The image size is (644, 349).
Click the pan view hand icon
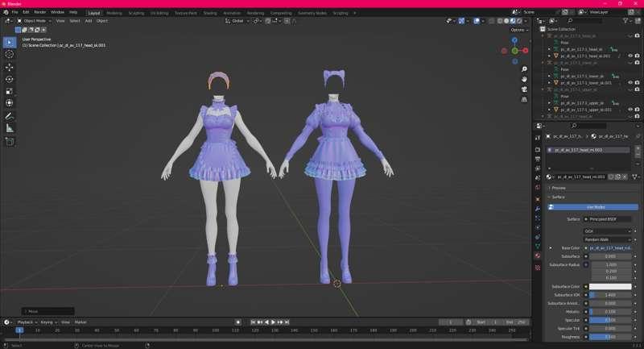pos(525,79)
